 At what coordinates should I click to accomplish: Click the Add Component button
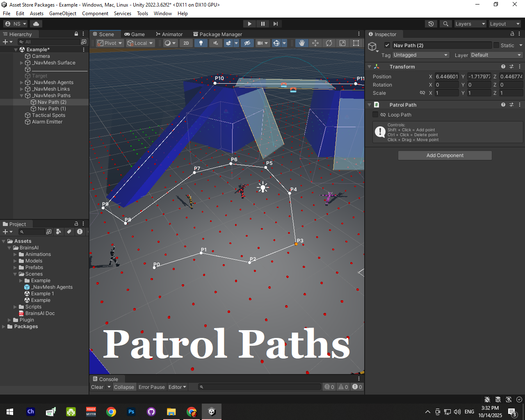point(445,155)
